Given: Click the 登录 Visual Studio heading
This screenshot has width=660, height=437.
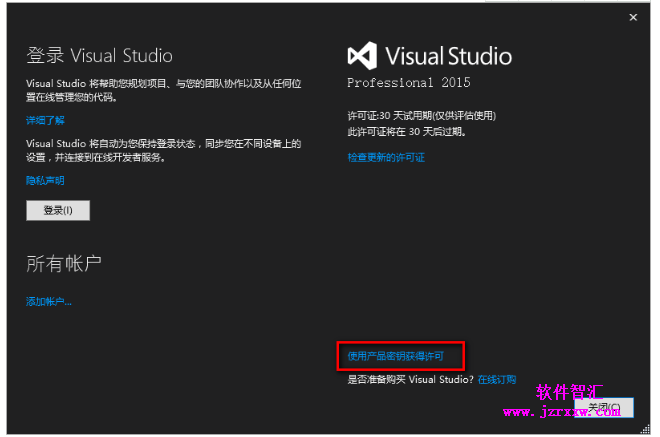Looking at the screenshot, I should (99, 56).
